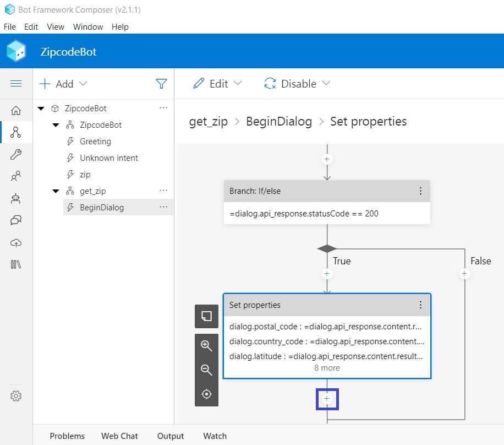The height and width of the screenshot is (445, 504).
Task: Open bot Configure settings with the wrench icon
Action: pyautogui.click(x=16, y=154)
